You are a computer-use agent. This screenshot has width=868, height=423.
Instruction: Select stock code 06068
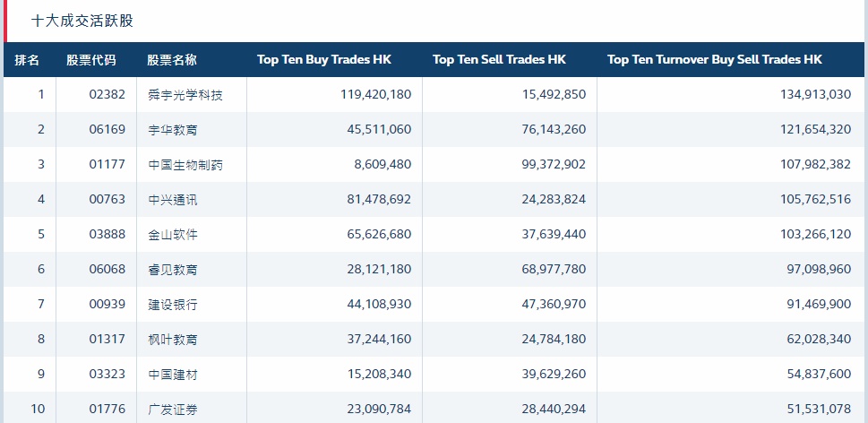tap(107, 270)
